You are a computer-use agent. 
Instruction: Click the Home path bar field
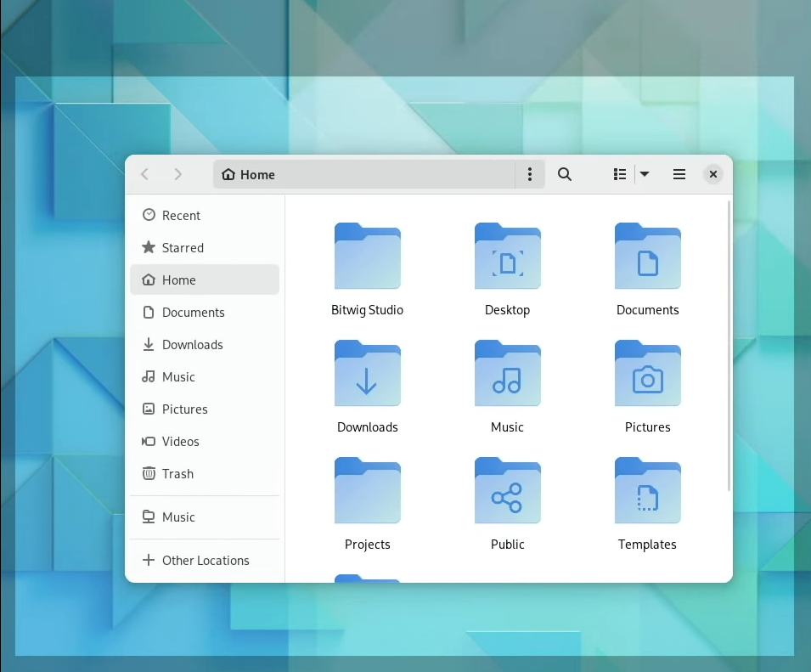tap(365, 174)
